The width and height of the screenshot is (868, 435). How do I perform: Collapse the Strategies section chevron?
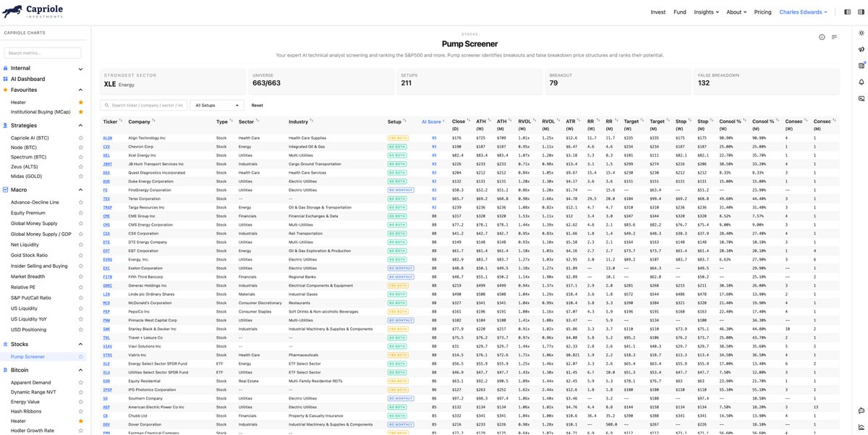(x=82, y=125)
